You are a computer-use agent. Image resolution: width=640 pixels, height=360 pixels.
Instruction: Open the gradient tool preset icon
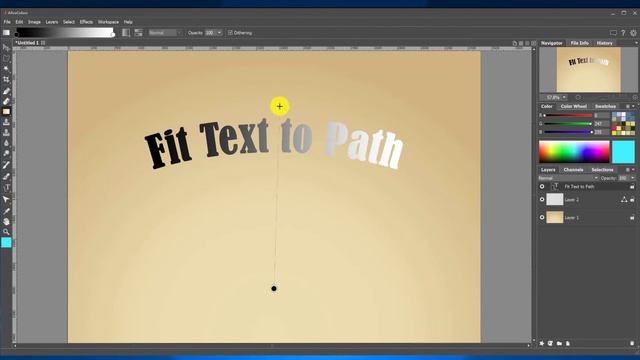point(6,33)
